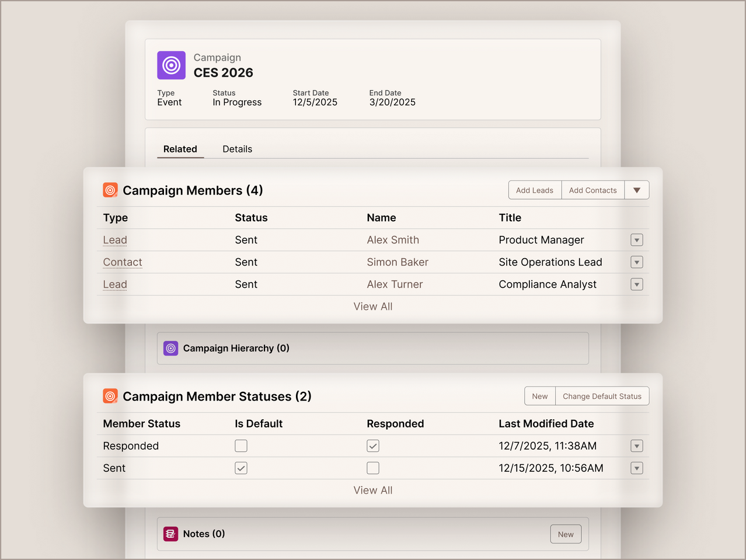746x560 pixels.
Task: Open the Alex Smith name link
Action: point(393,240)
